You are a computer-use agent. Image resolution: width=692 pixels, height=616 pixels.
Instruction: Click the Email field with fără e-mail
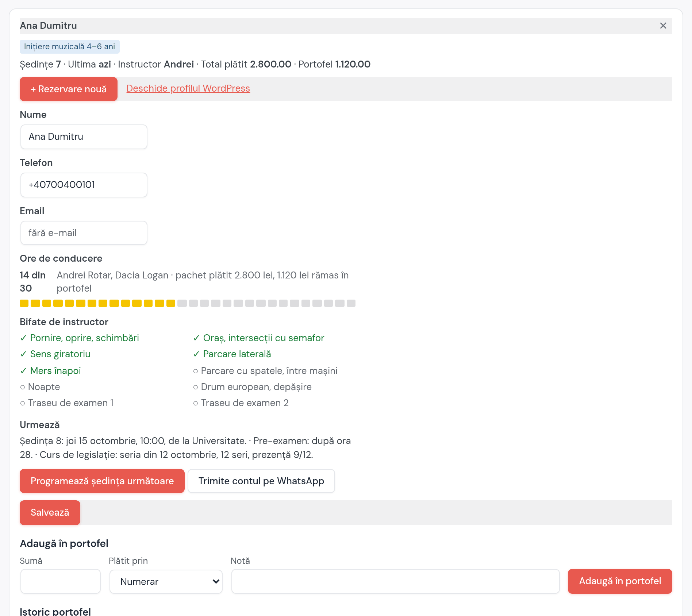pyautogui.click(x=84, y=233)
